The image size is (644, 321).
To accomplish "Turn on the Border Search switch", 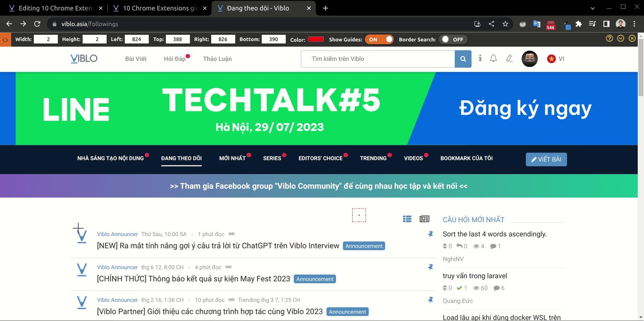I will tap(453, 39).
